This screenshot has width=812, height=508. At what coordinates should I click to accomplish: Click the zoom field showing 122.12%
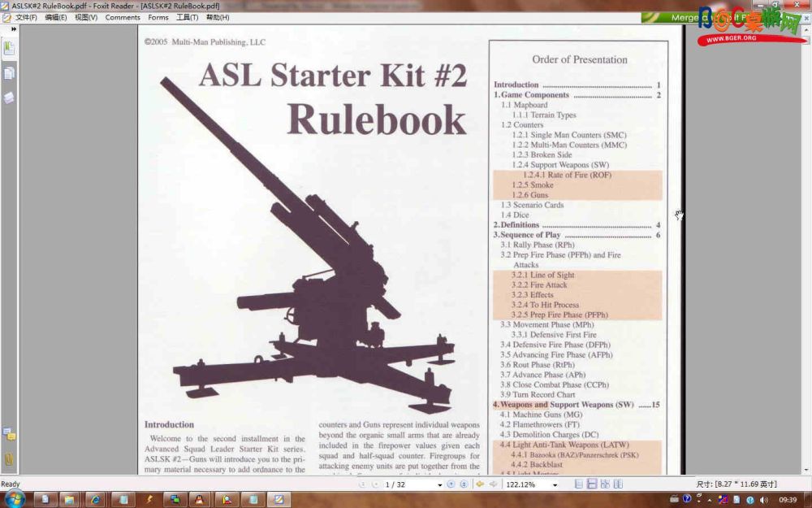[x=527, y=484]
